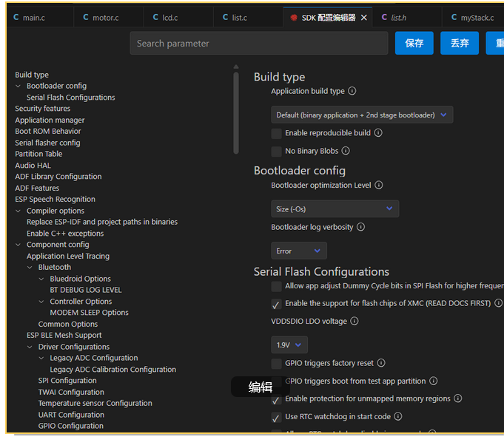
Task: Switch to the list.c tab
Action: tap(249, 17)
